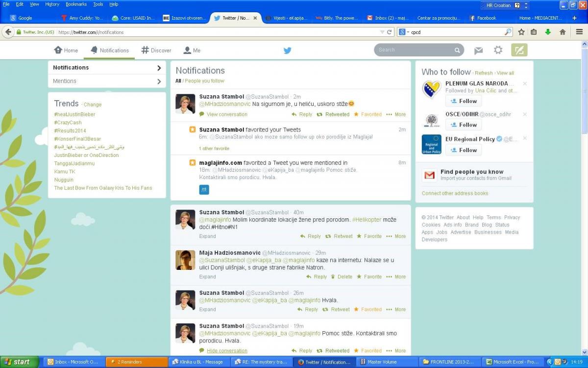
Task: Reload the page with the refresh icon
Action: (x=390, y=32)
